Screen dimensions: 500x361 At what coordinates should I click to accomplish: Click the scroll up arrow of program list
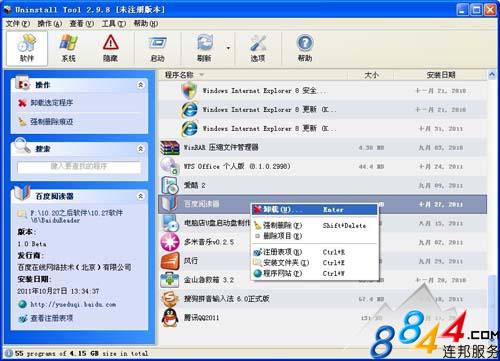tap(492, 75)
